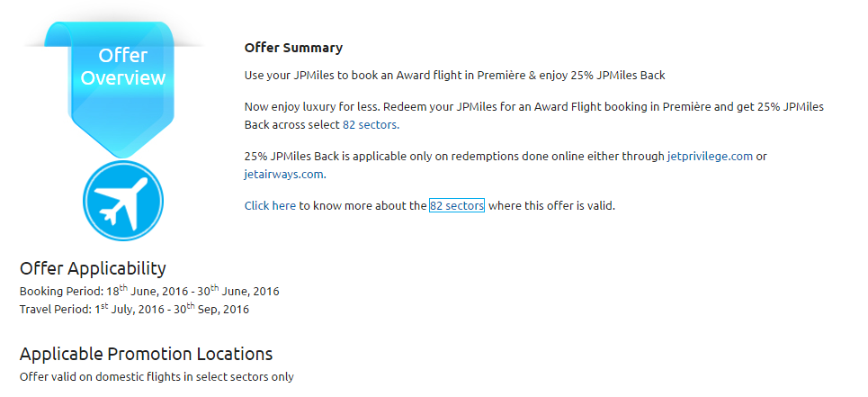Click the Offer Applicability heading
This screenshot has height=397, width=868.
(93, 268)
